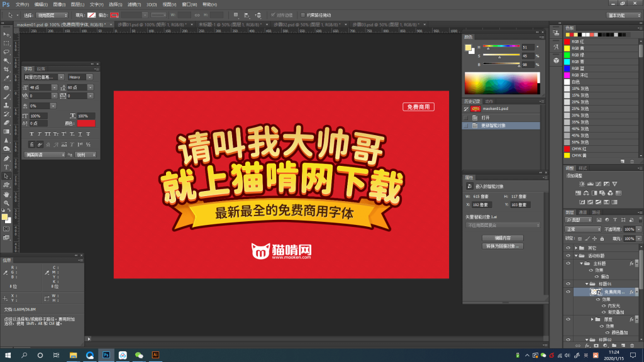Image resolution: width=644 pixels, height=362 pixels.
Task: Click the layer style fx icon at panel bottom
Action: (587, 346)
